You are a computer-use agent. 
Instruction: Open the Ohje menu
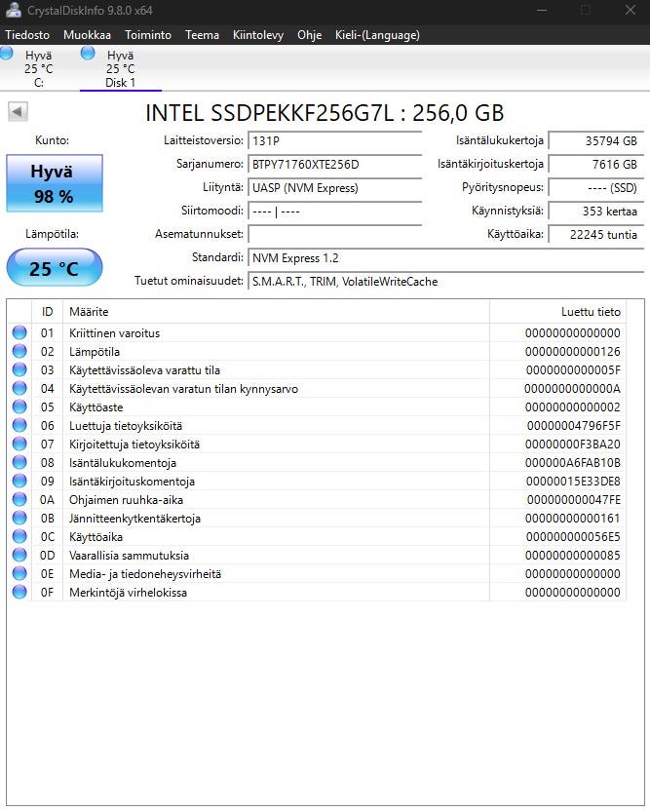click(309, 35)
